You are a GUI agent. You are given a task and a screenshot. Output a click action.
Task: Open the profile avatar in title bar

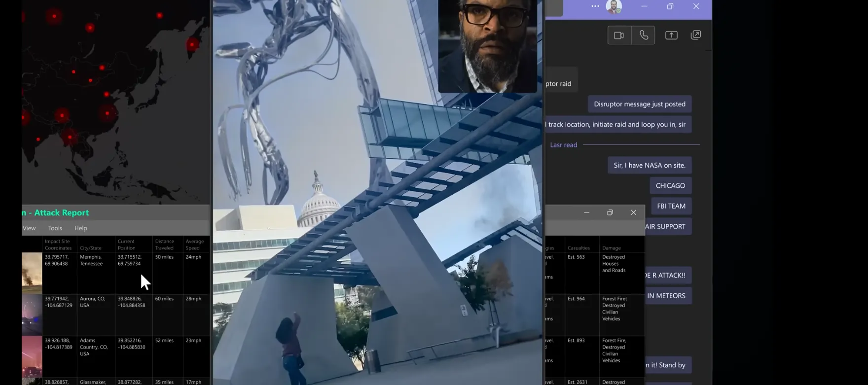pyautogui.click(x=614, y=6)
